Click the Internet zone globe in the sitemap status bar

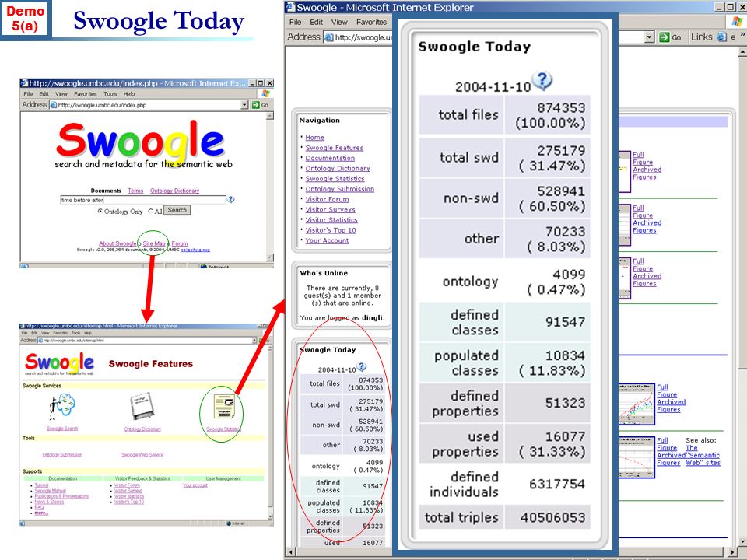[229, 523]
